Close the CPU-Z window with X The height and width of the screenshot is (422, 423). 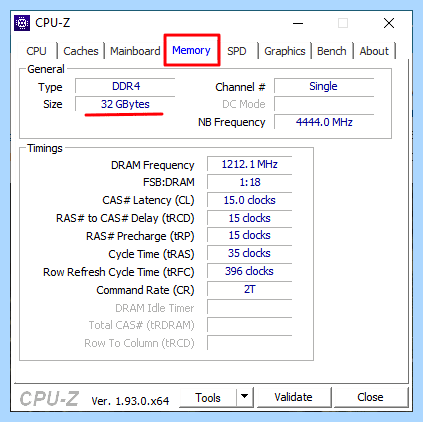point(389,23)
